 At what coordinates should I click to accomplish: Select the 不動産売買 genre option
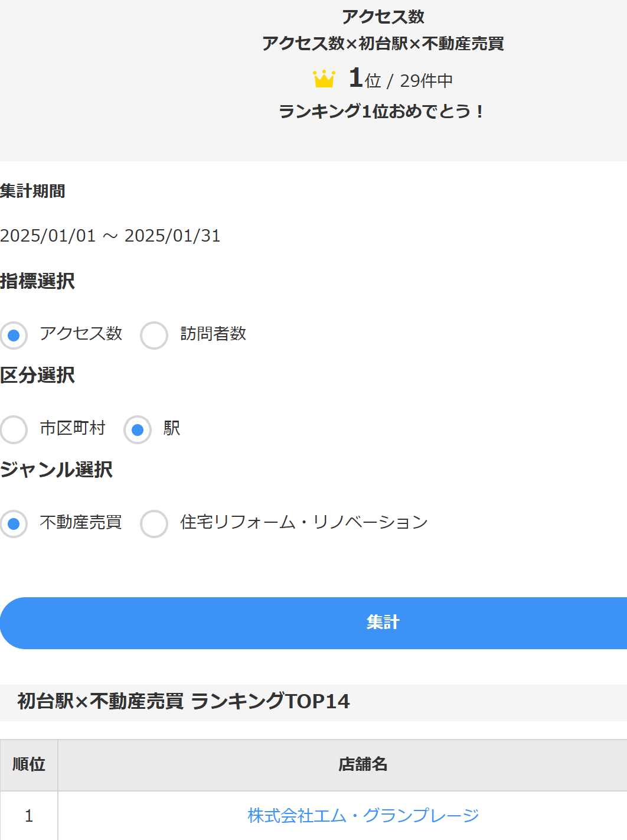(14, 523)
